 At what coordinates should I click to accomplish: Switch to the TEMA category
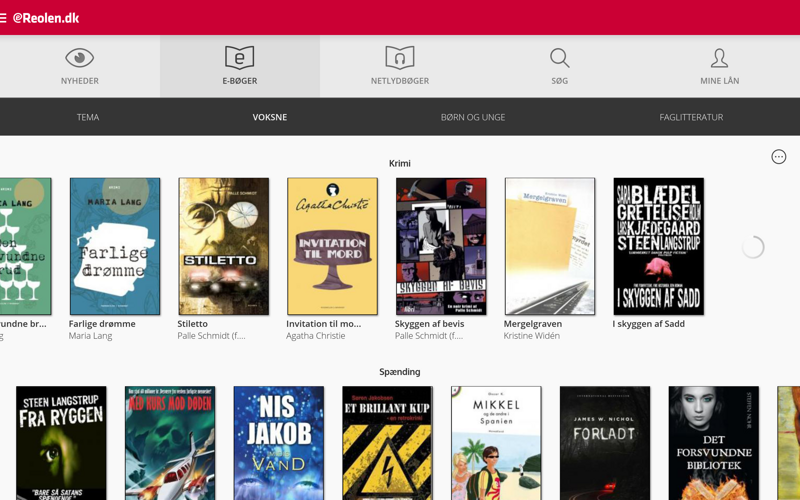(88, 117)
